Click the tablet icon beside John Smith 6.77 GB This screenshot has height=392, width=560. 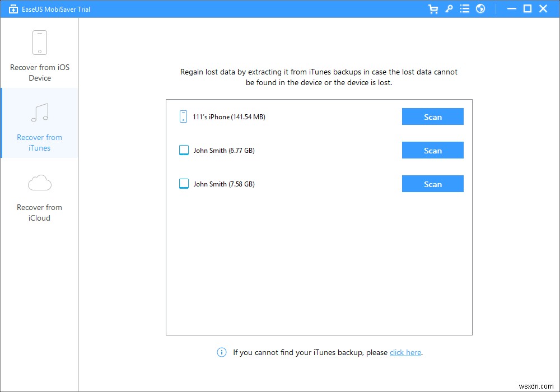pos(184,150)
